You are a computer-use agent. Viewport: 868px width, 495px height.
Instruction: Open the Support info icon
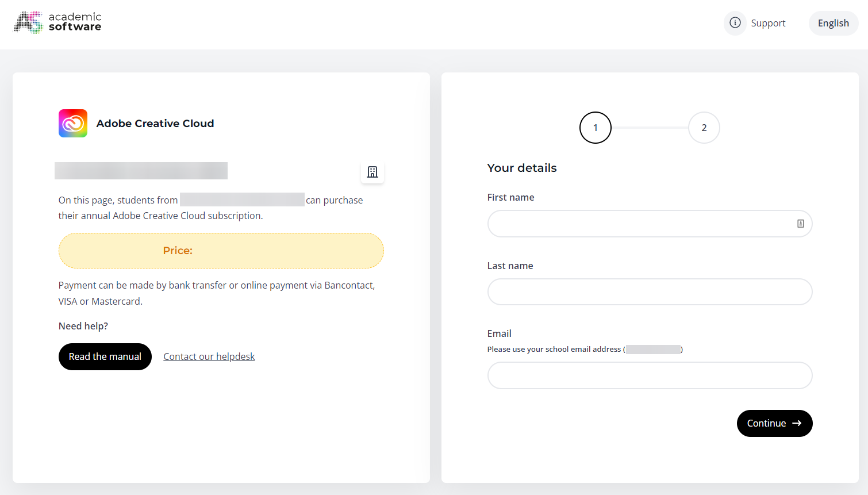coord(735,23)
